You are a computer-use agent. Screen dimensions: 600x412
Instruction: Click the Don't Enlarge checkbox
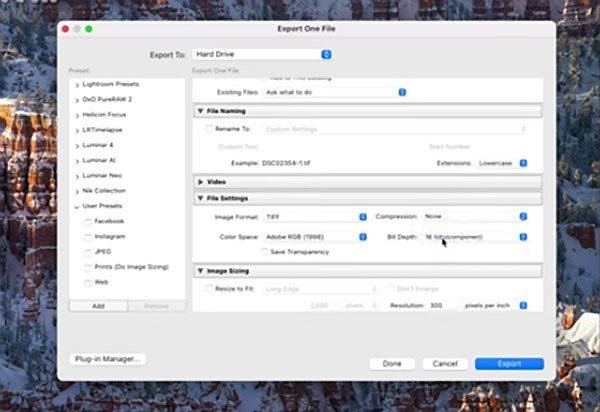click(x=391, y=288)
